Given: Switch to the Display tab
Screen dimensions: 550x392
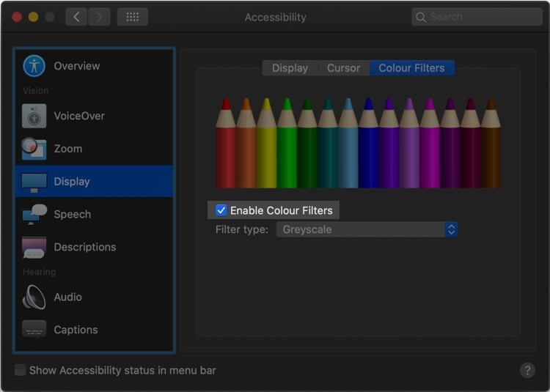Looking at the screenshot, I should pos(290,68).
